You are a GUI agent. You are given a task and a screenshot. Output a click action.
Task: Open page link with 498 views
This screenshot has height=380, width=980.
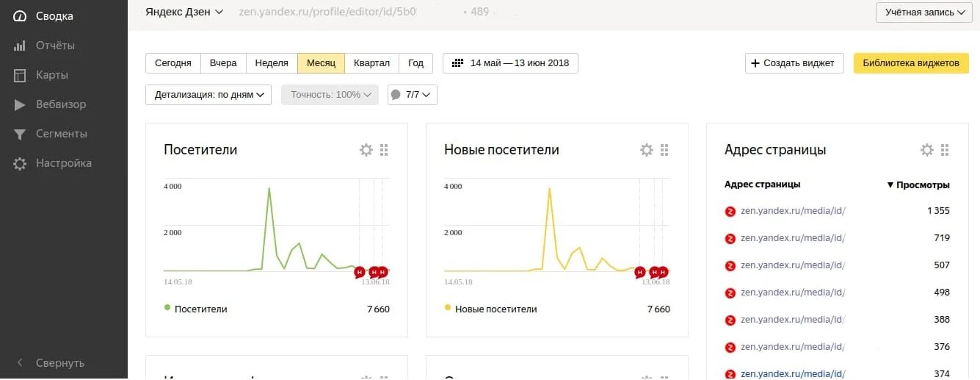click(793, 293)
